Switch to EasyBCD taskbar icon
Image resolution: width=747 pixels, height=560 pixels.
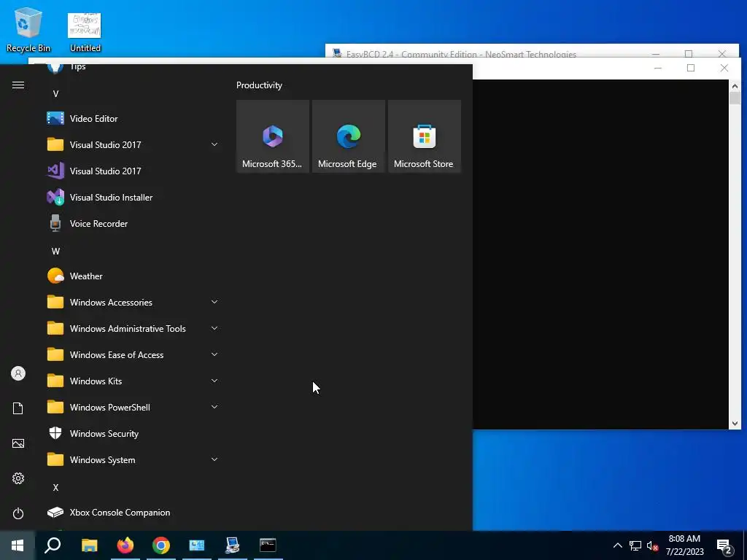(233, 545)
